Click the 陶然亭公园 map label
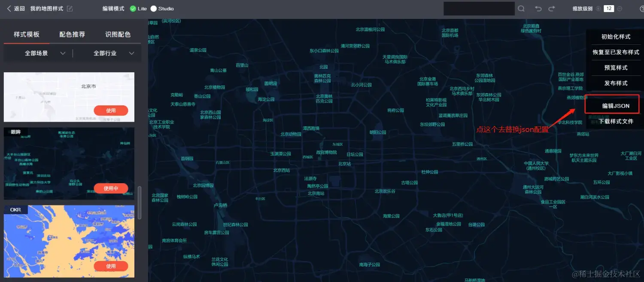Viewport: 644px width, 282px height. tap(317, 186)
